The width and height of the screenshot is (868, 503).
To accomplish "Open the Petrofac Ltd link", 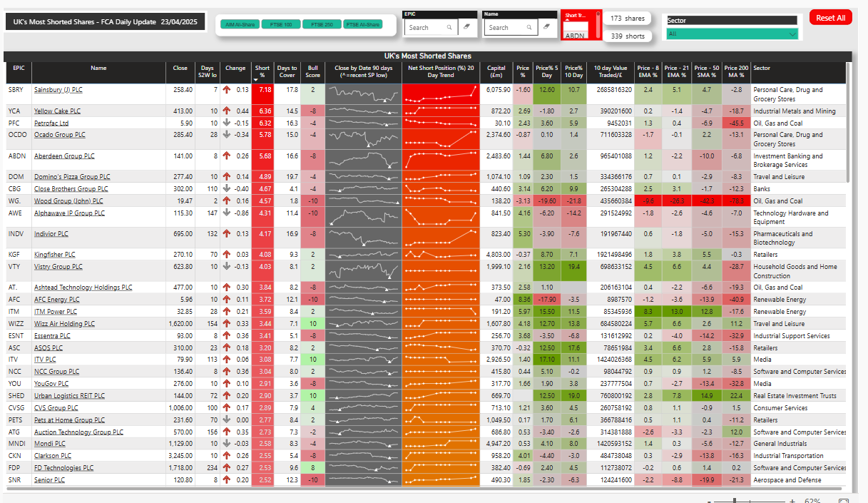I will 51,123.
